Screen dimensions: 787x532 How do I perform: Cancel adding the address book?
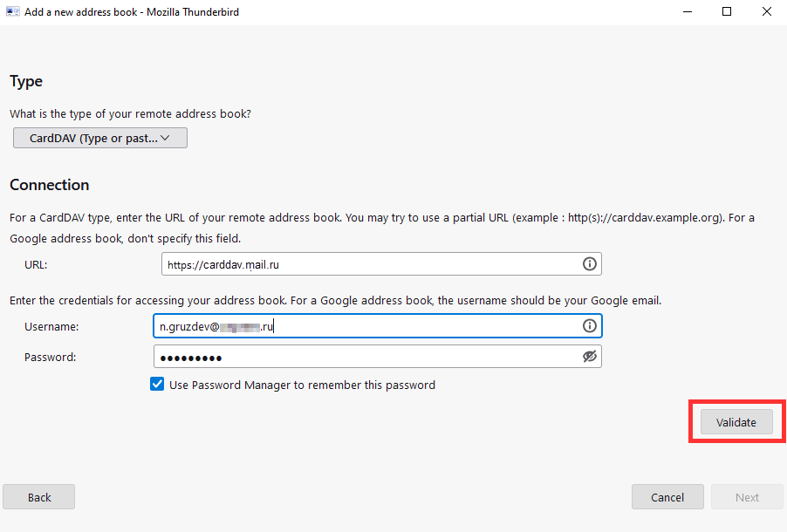click(667, 497)
